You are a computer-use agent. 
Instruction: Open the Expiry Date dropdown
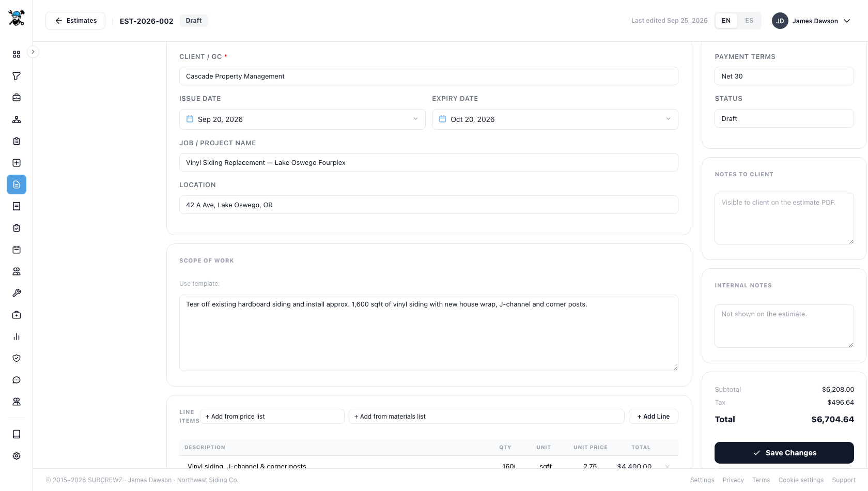(555, 119)
